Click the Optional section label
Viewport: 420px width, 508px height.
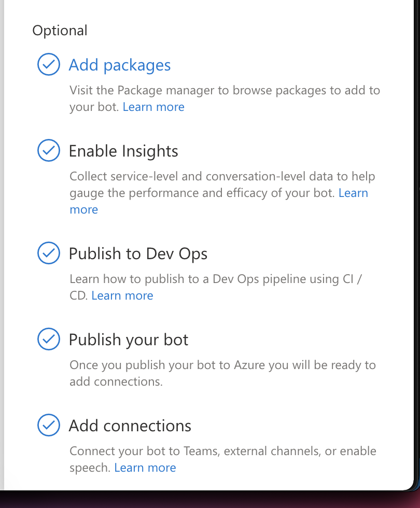point(60,31)
